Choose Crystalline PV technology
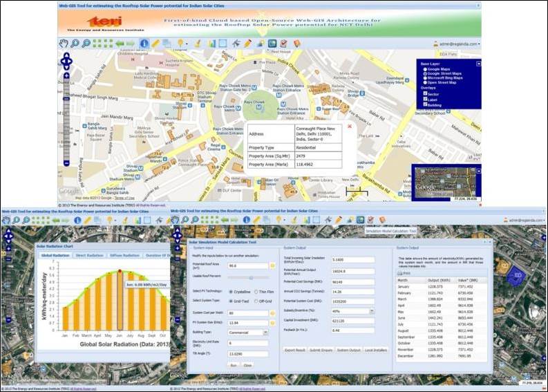This screenshot has height=392, width=548. coord(231,292)
